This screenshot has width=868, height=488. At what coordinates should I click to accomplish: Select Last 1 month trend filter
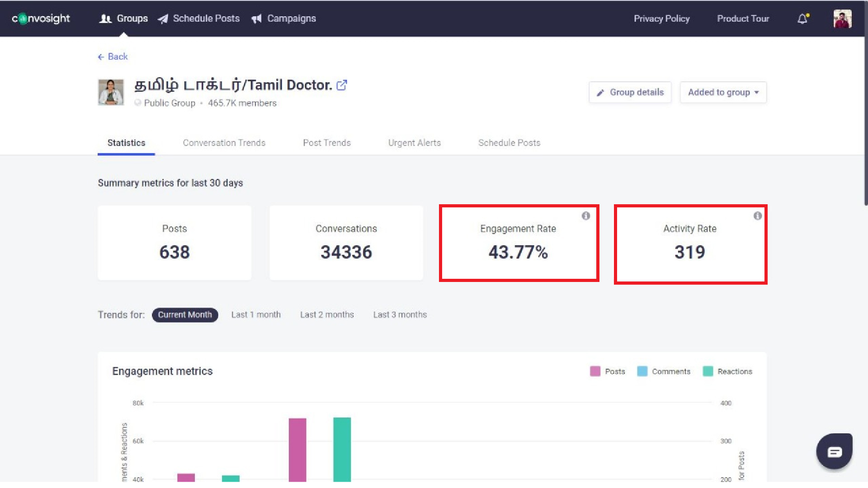pyautogui.click(x=256, y=315)
